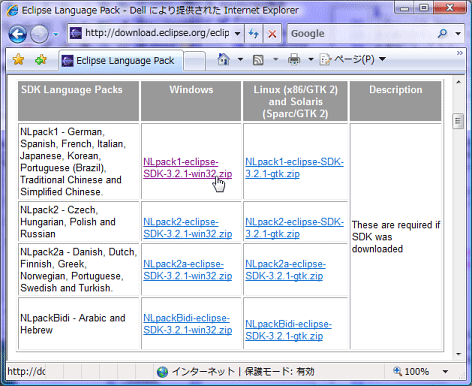472x386 pixels.
Task: Download NLpackBidi-eclipse-SDK-3.2.1-win32.zip
Action: (188, 324)
